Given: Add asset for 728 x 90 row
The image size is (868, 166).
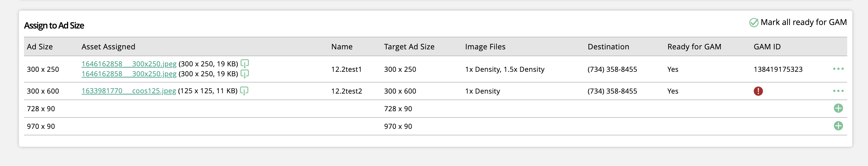Looking at the screenshot, I should (x=838, y=108).
